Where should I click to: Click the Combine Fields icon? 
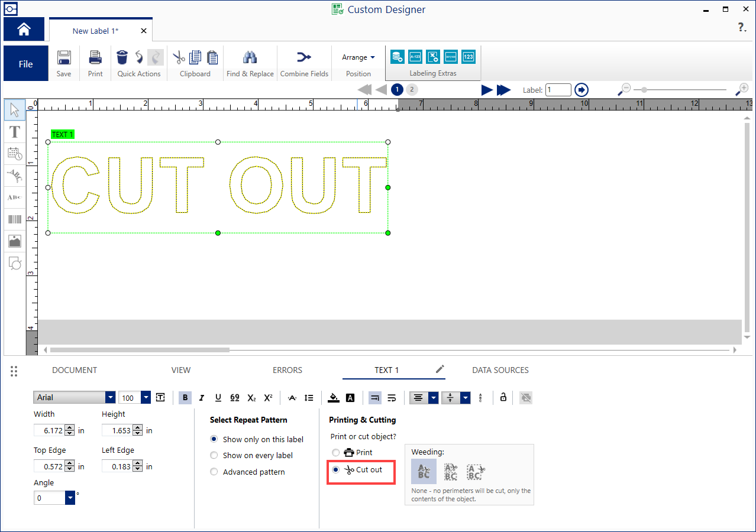[303, 57]
